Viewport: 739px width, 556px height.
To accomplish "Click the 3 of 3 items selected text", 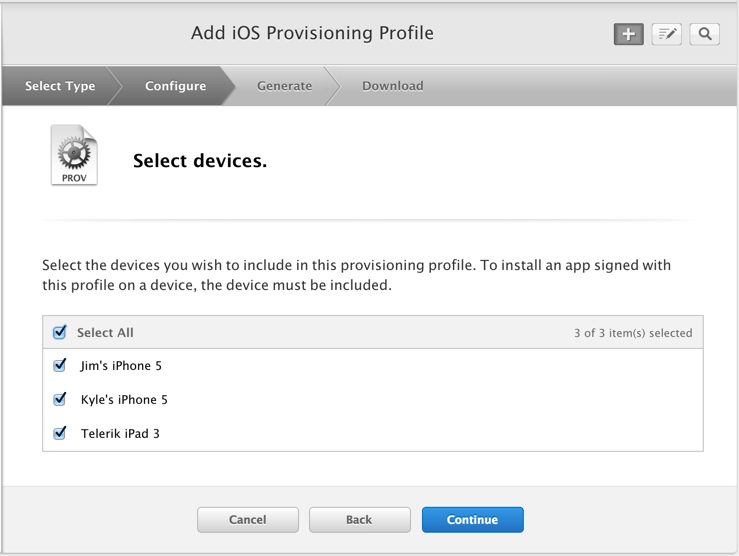I will [633, 333].
